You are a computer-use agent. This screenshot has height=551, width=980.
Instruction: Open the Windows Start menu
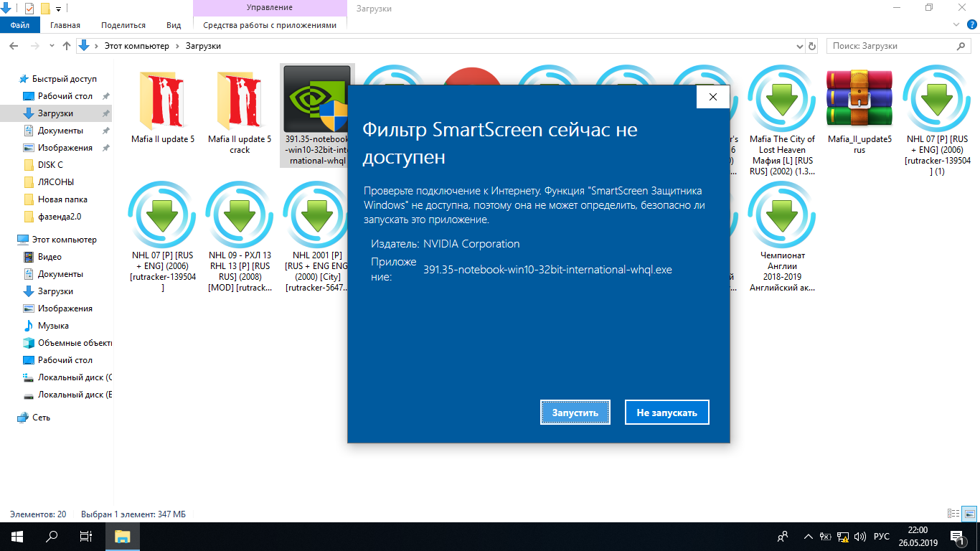click(x=17, y=537)
